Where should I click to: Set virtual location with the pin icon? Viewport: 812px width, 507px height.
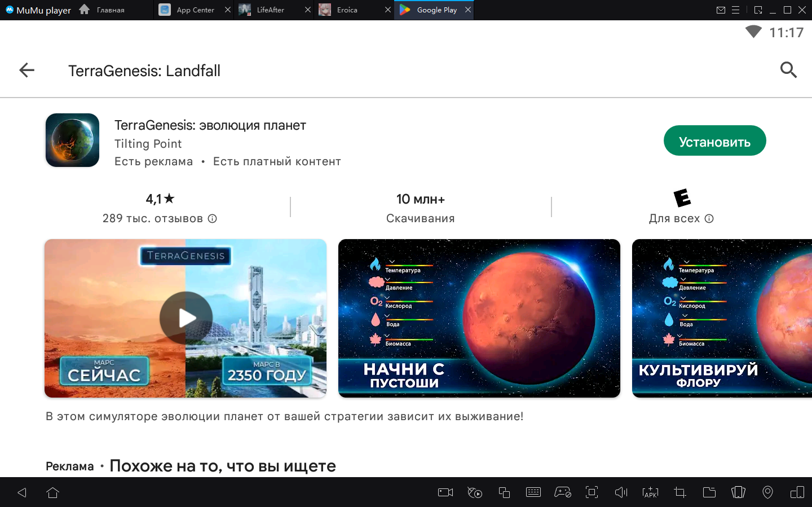767,492
